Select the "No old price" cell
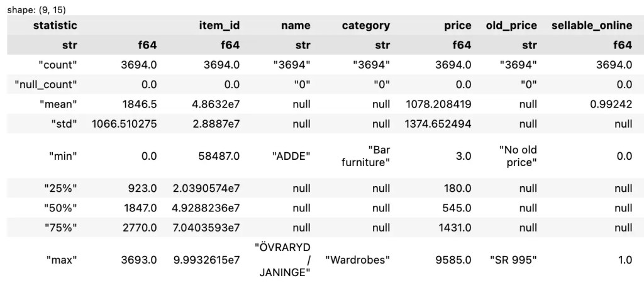Viewport: 644px width, 290px height. [x=518, y=157]
